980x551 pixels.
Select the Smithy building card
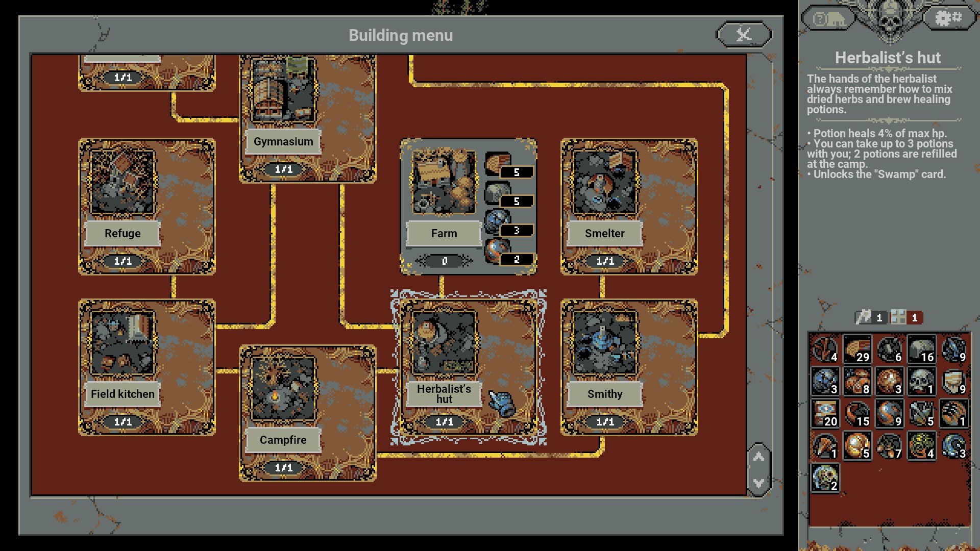[x=629, y=367]
